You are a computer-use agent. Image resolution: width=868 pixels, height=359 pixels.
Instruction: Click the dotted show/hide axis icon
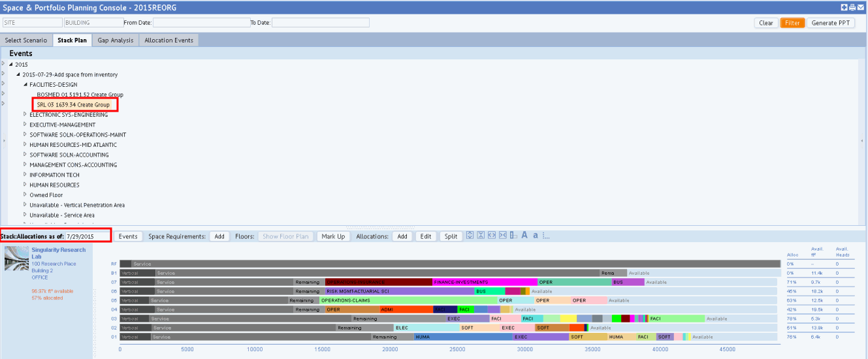[x=545, y=236]
